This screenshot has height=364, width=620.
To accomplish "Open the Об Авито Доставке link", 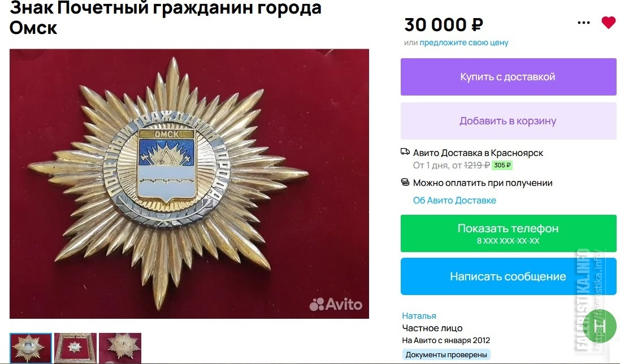I will pos(454,201).
